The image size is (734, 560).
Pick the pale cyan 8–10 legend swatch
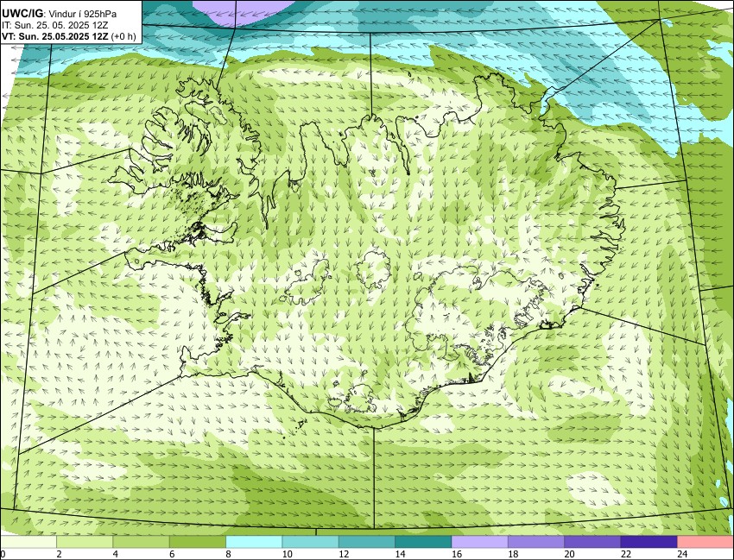pos(254,542)
